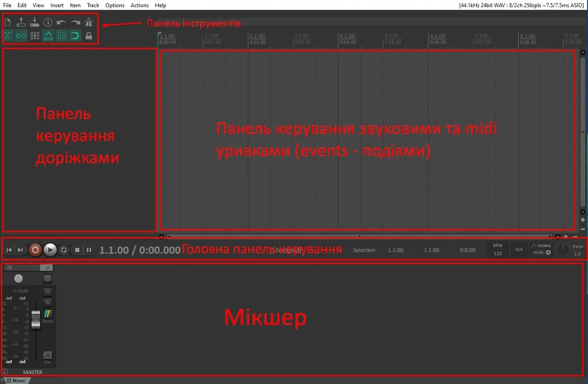Click the info icon beside MASTER label
Image resolution: width=588 pixels, height=384 pixels.
click(5, 372)
